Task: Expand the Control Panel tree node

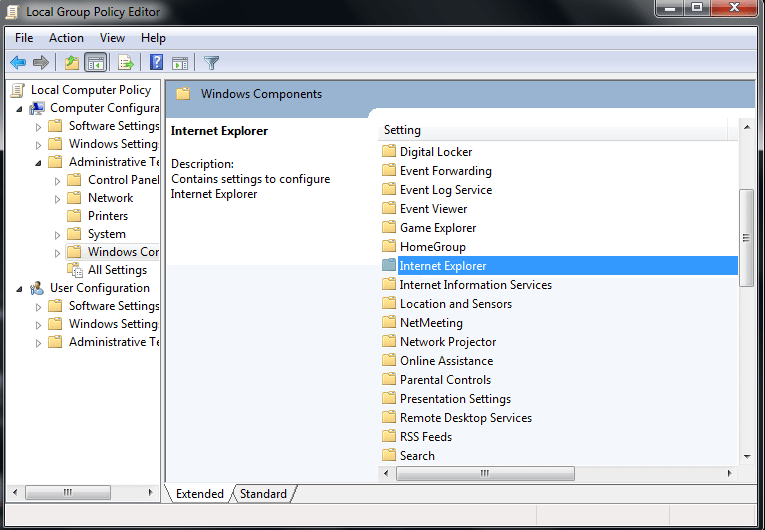Action: click(57, 181)
